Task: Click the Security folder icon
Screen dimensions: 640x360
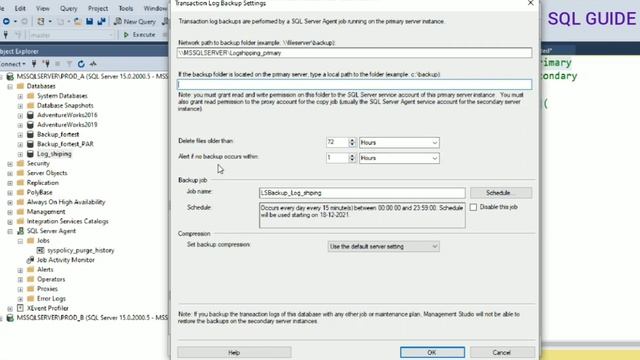Action: pyautogui.click(x=20, y=163)
